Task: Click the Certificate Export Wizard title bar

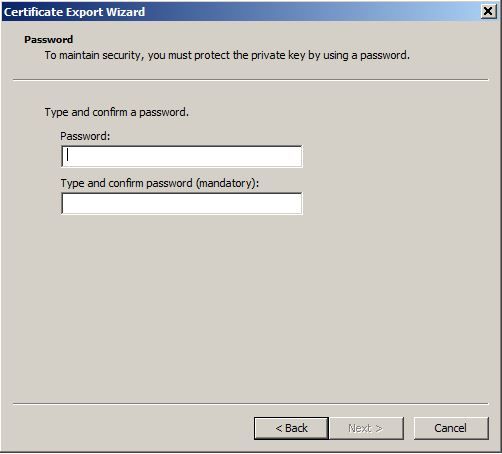Action: (x=241, y=12)
